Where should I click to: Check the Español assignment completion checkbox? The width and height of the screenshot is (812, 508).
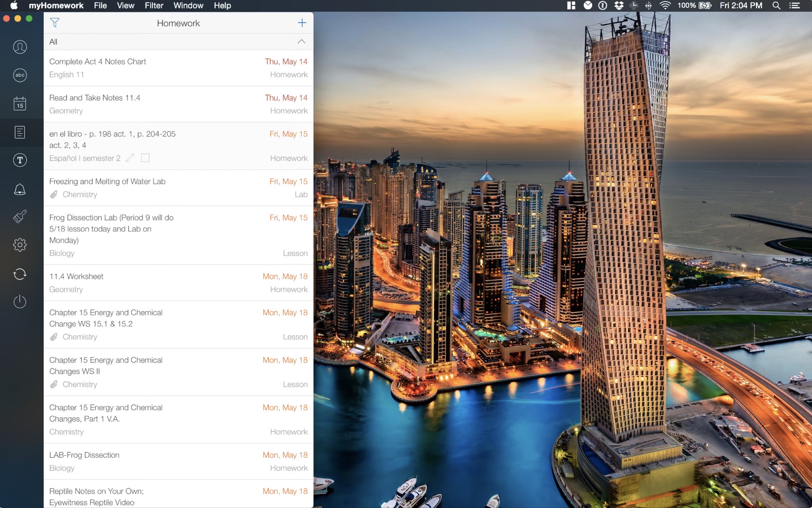pos(145,158)
